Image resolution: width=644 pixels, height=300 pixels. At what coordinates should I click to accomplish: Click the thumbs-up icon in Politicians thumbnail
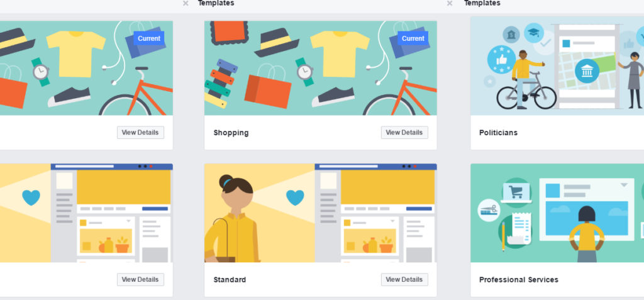(x=501, y=60)
